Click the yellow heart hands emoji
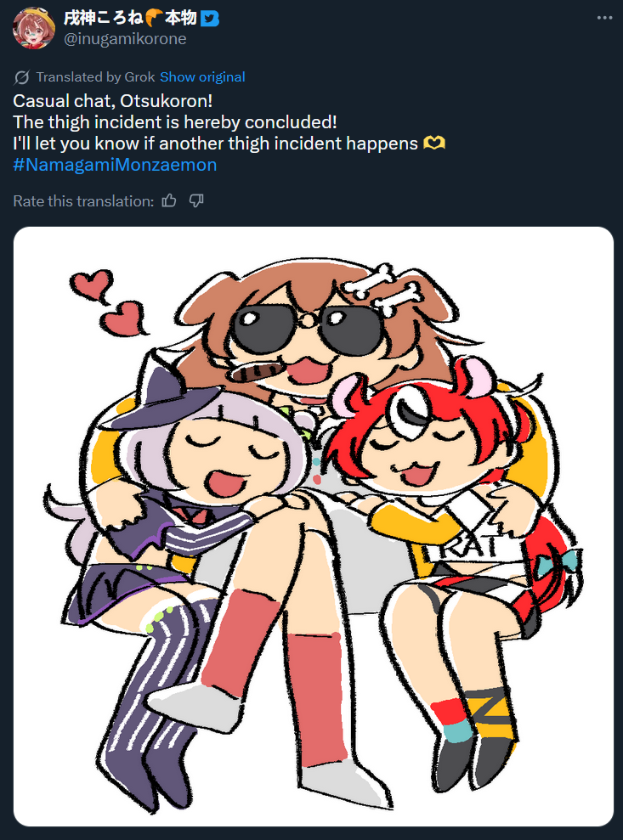Image resolution: width=623 pixels, height=840 pixels. point(434,143)
